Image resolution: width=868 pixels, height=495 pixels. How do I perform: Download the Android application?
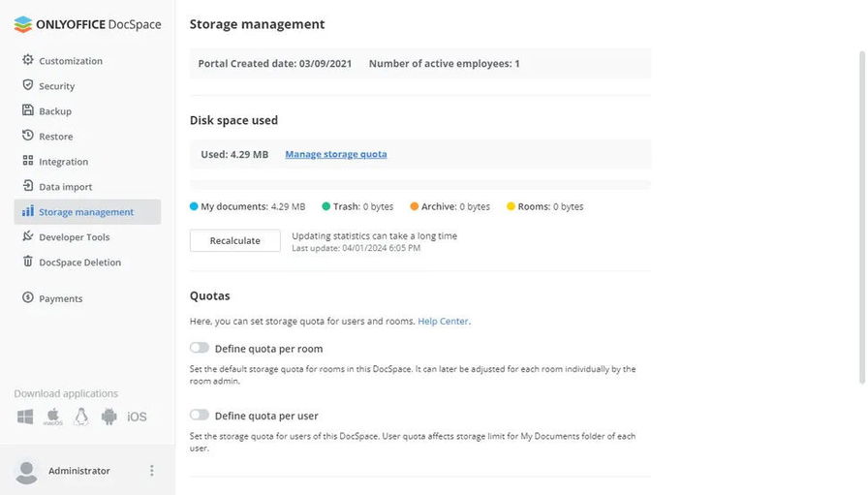point(108,417)
